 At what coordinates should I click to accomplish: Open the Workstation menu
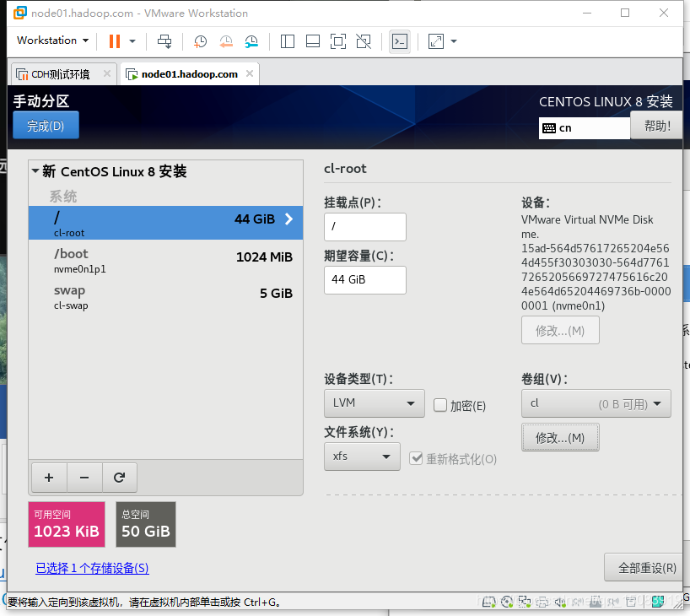click(52, 40)
